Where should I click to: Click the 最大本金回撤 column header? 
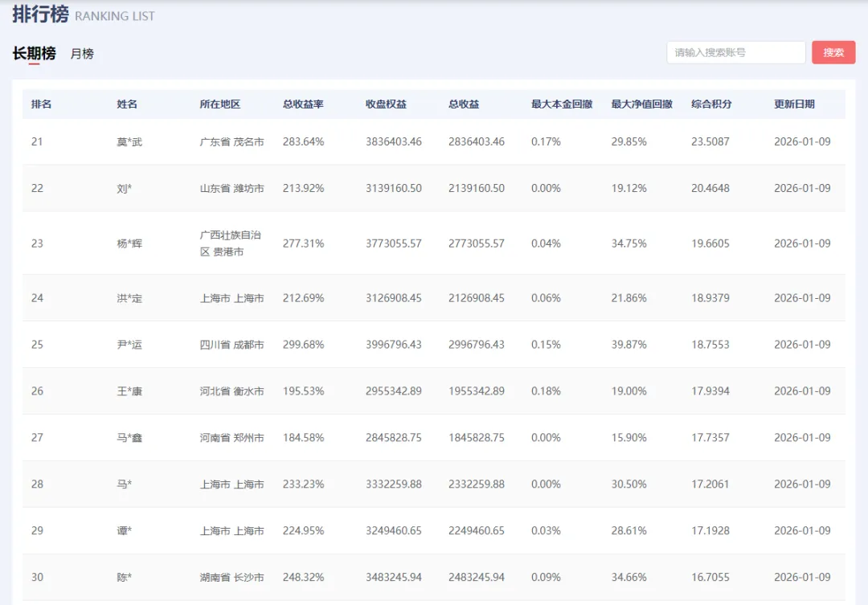click(562, 104)
